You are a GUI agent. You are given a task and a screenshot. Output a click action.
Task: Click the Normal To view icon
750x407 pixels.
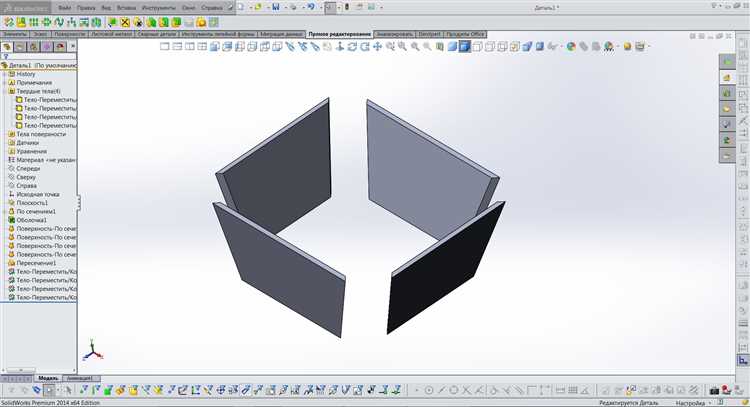[x=340, y=46]
